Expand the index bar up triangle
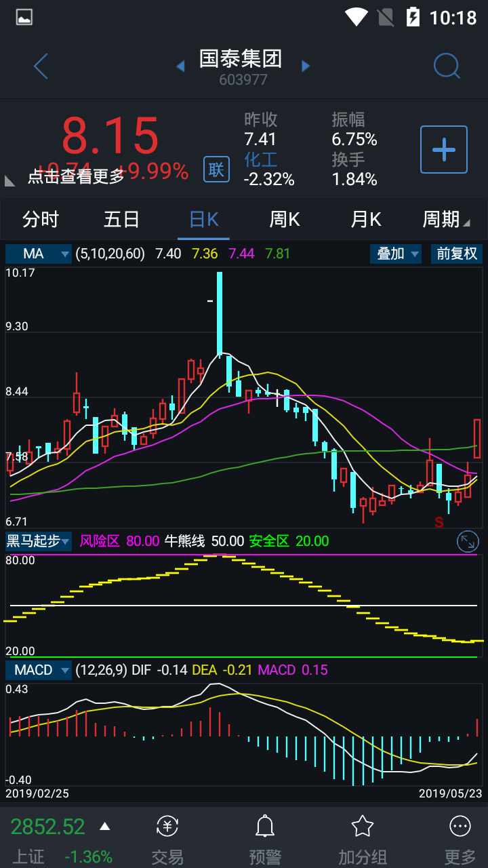Viewport: 488px width, 868px height. [x=104, y=827]
